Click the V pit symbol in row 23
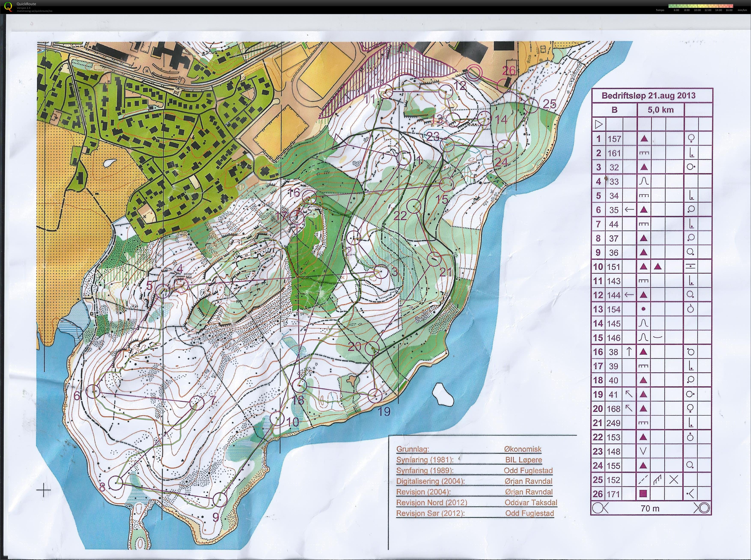 [x=644, y=451]
